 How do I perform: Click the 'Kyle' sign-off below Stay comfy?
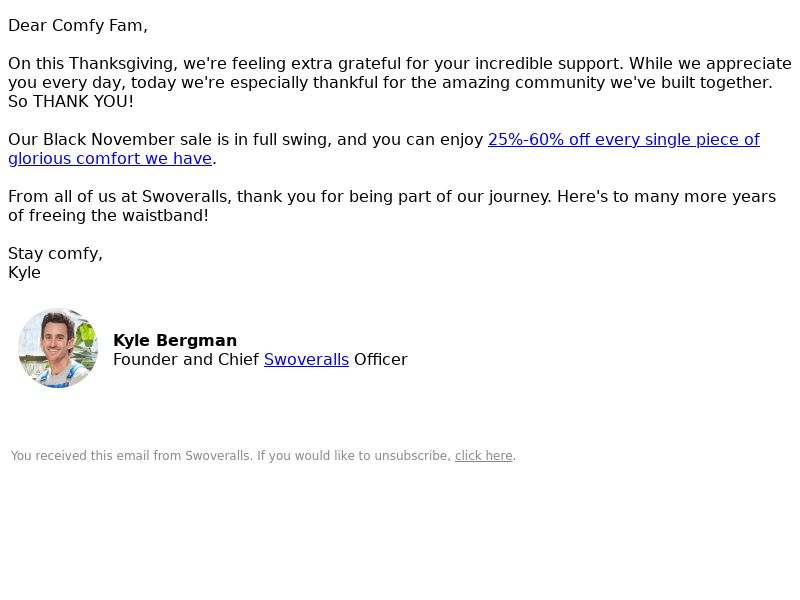pyautogui.click(x=24, y=272)
